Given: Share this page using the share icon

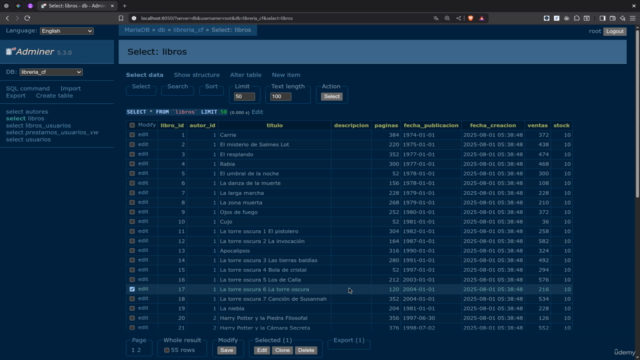Looking at the screenshot, I should [458, 18].
